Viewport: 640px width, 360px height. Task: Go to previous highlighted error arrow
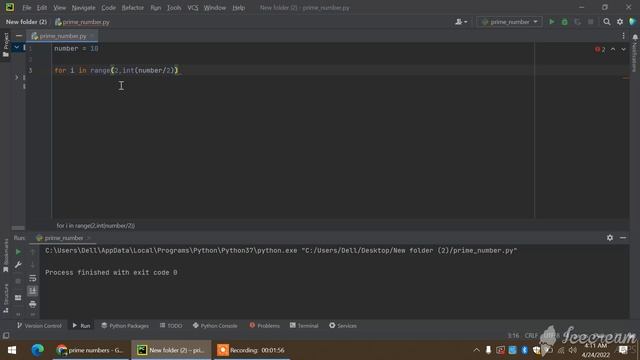click(613, 49)
